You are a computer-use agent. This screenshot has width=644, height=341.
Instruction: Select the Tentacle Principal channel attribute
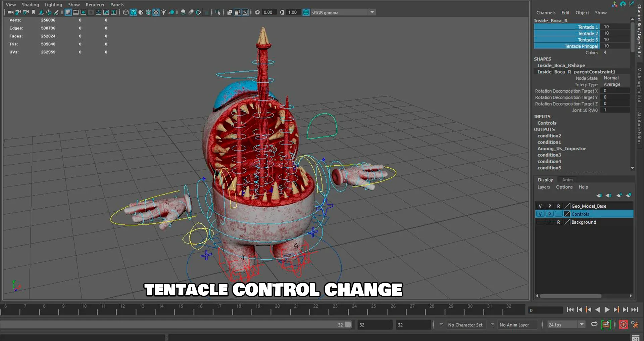(x=567, y=46)
